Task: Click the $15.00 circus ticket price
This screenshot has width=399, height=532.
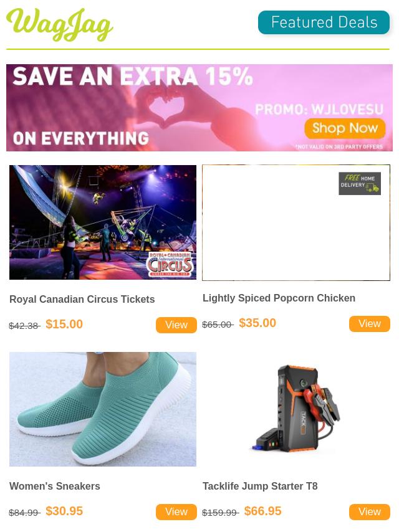Action: (64, 324)
